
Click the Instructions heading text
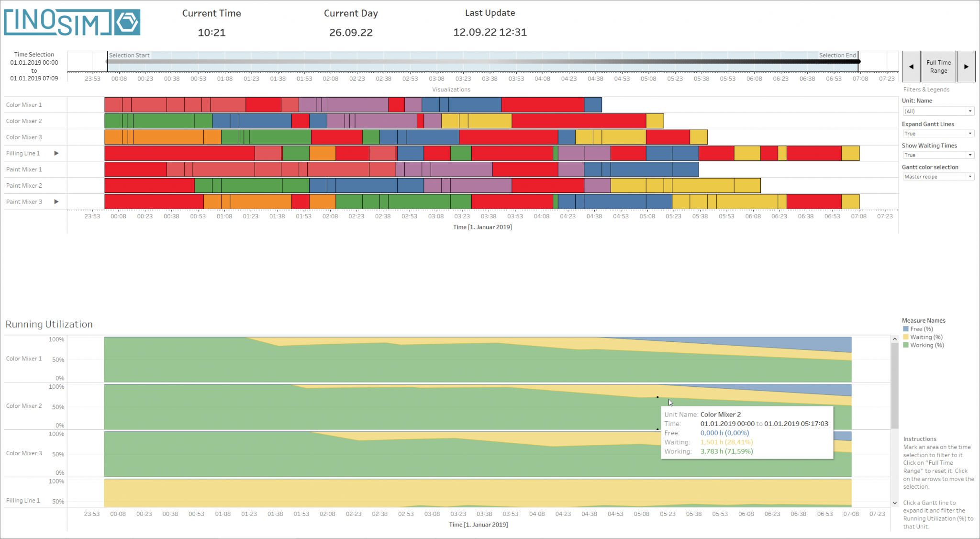point(920,439)
